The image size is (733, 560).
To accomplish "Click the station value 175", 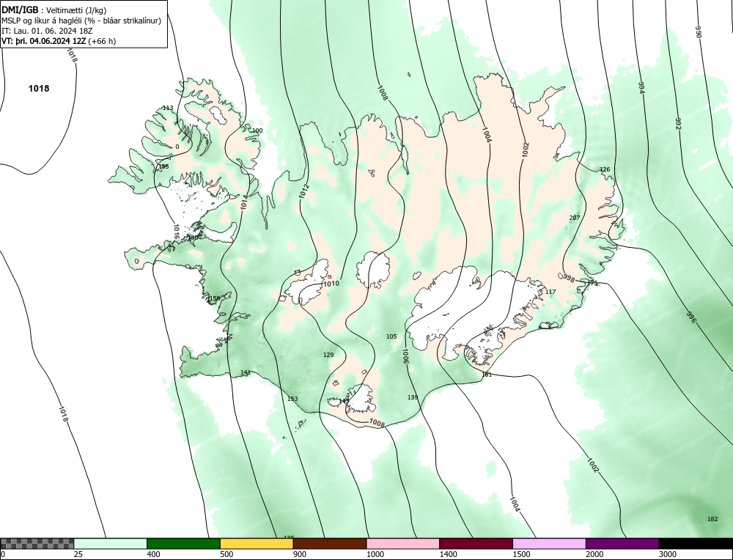I will point(592,283).
